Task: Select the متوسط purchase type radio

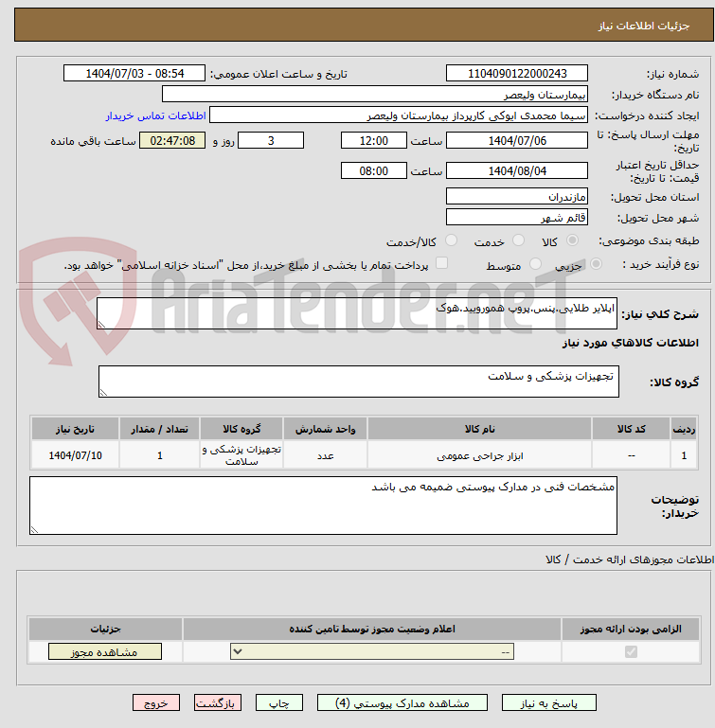Action: pos(536,264)
